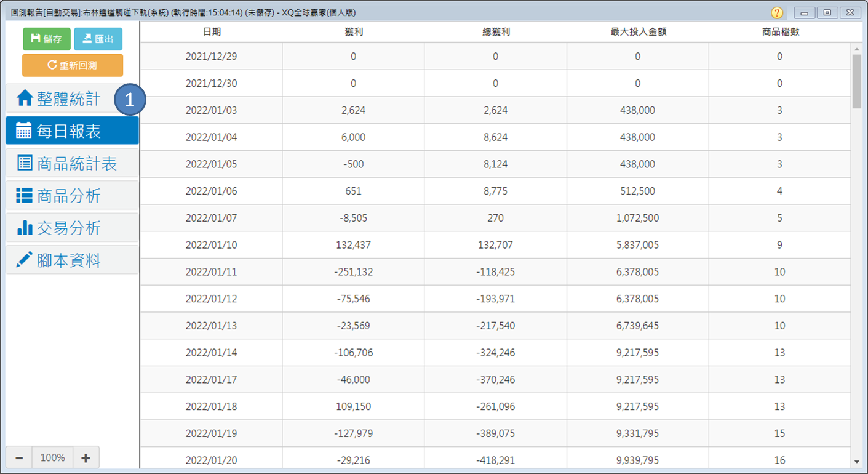Click the plus zoom in button
Image resolution: width=868 pixels, height=474 pixels.
tap(86, 458)
